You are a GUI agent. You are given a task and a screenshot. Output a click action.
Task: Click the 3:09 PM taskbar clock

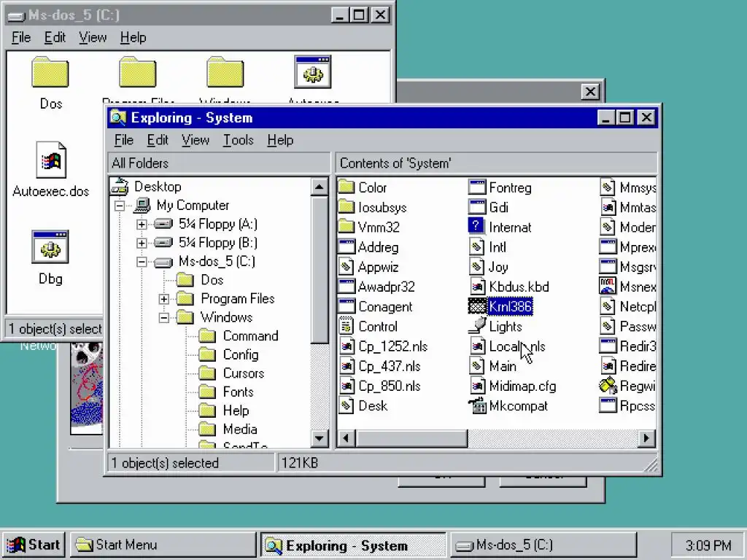[708, 545]
